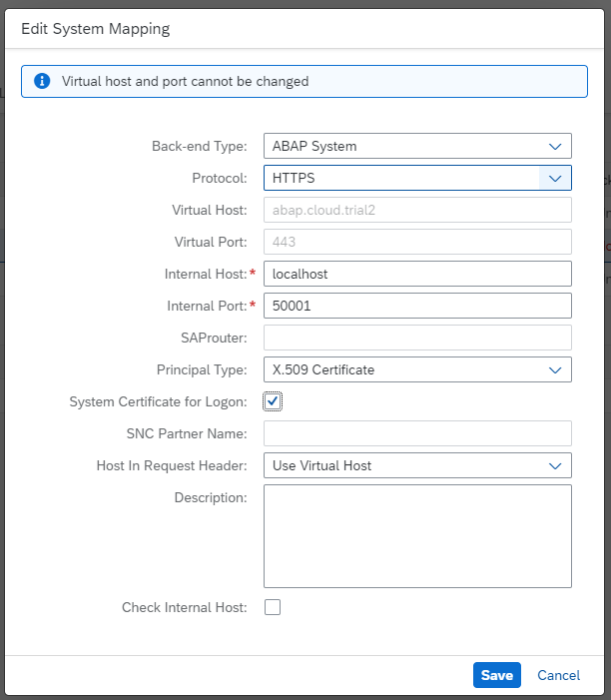Enable the Check Internal Host checkbox
This screenshot has height=700, width=611.
273,607
